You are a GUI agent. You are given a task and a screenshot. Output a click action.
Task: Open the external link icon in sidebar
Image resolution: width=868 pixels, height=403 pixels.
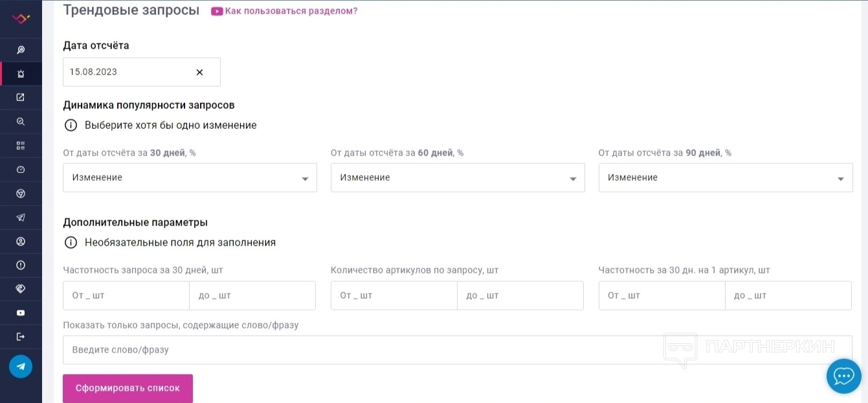pos(21,97)
